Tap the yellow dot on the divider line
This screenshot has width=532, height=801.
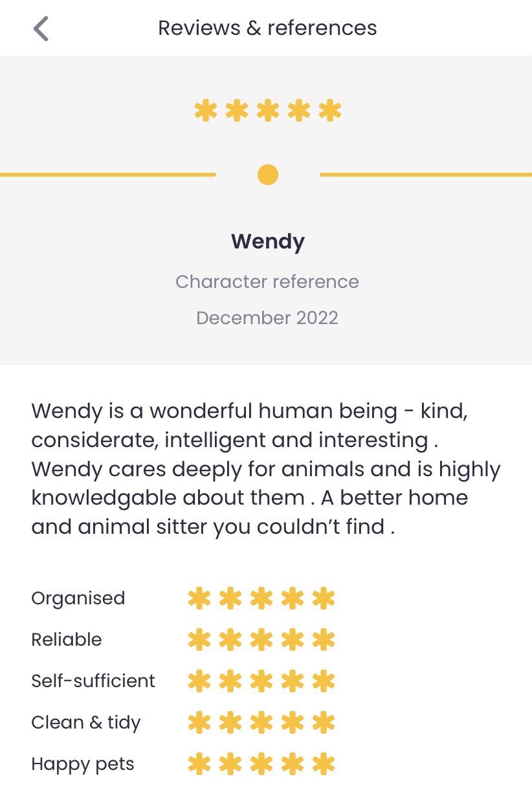pos(267,175)
